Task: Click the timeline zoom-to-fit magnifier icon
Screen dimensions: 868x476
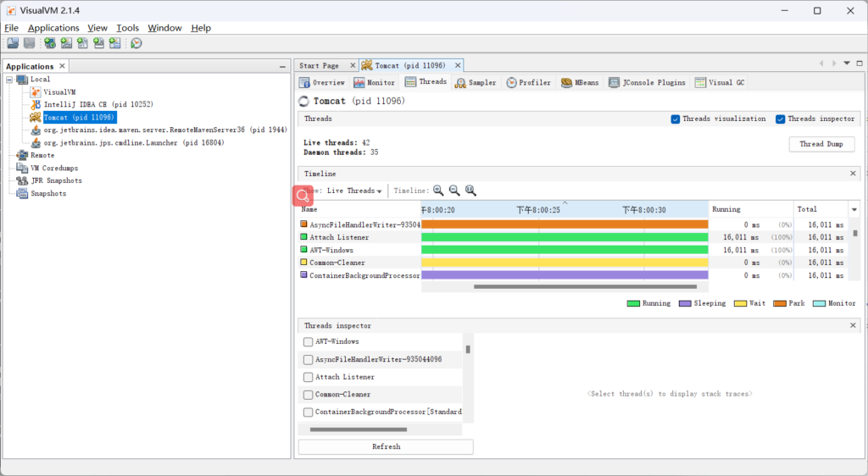Action: 470,191
